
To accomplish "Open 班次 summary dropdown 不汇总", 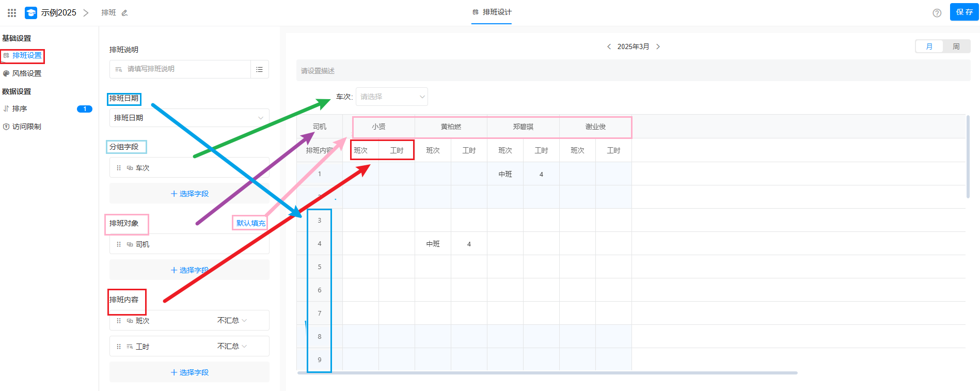I will pos(232,321).
